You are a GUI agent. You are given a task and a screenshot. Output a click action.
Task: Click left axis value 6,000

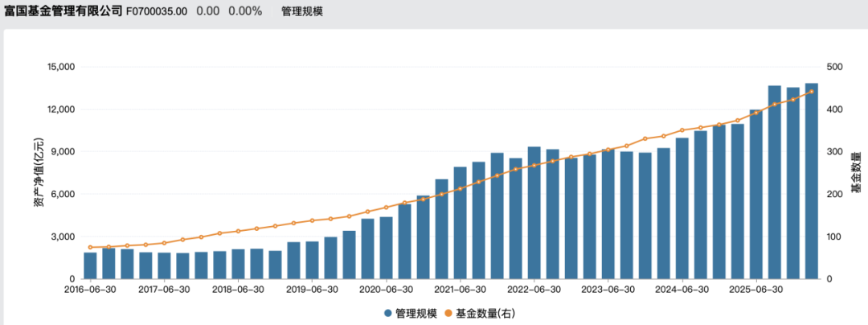(x=64, y=195)
